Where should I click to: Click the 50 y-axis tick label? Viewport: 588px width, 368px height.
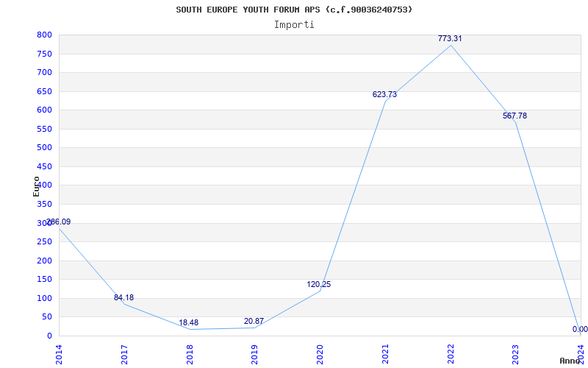tap(46, 317)
